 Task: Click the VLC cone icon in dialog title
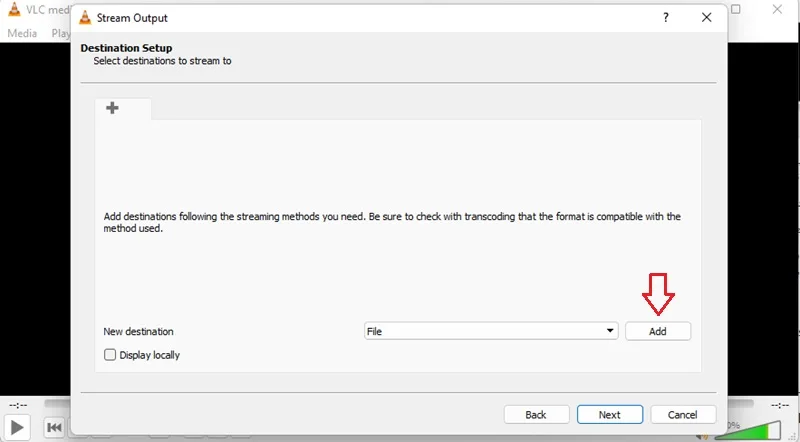click(85, 18)
